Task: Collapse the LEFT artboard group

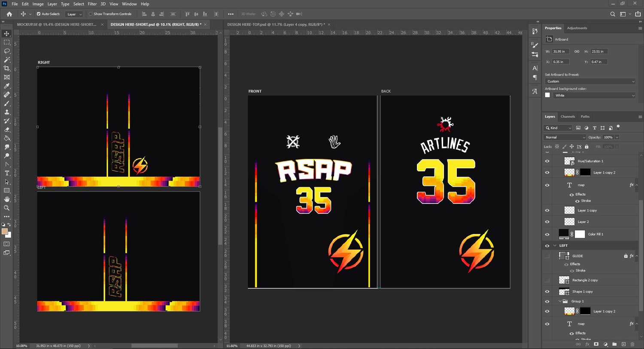Action: (x=555, y=246)
